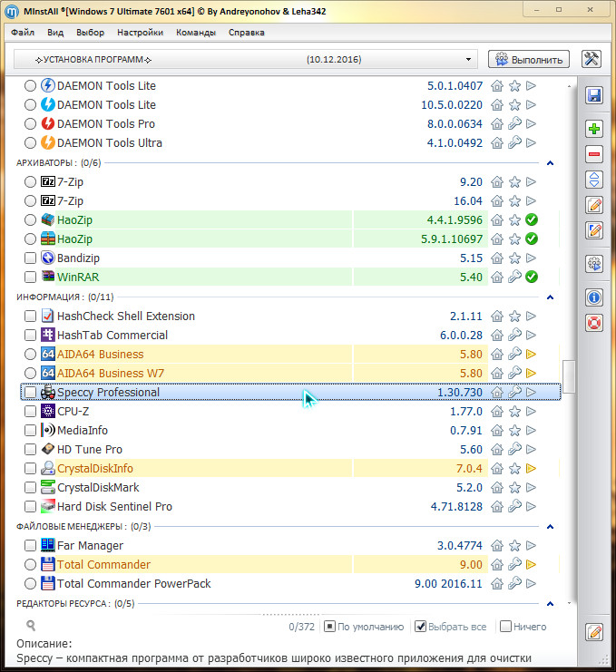Collapse the АРХИВАТОРЫ group
The height and width of the screenshot is (672, 616).
551,163
